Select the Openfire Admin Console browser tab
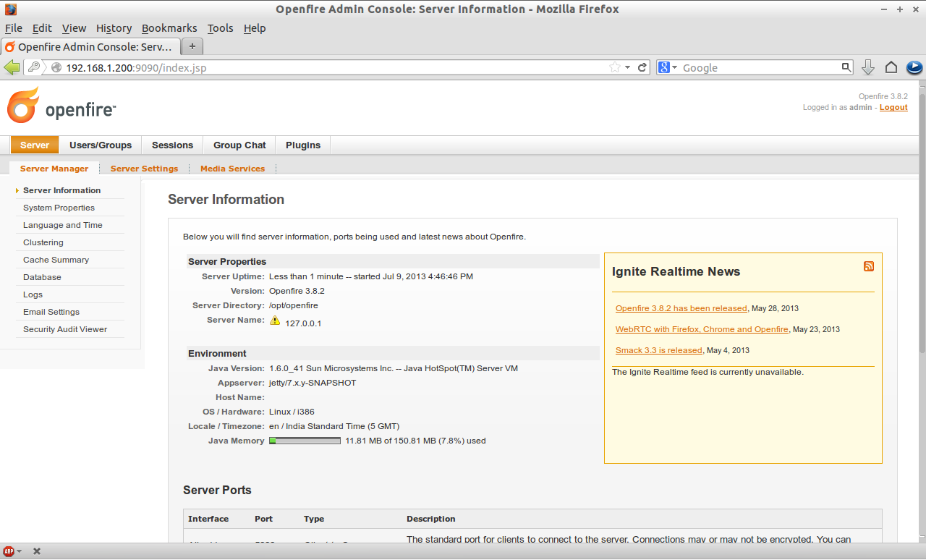 click(x=89, y=46)
